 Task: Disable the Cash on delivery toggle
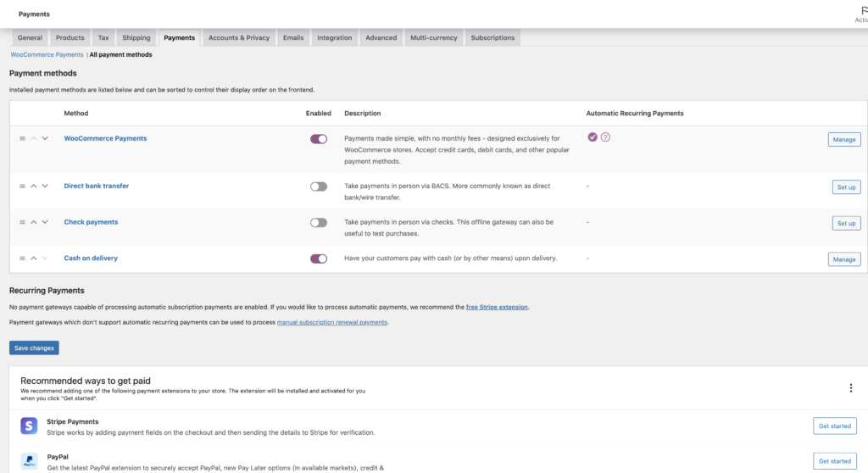pyautogui.click(x=319, y=259)
